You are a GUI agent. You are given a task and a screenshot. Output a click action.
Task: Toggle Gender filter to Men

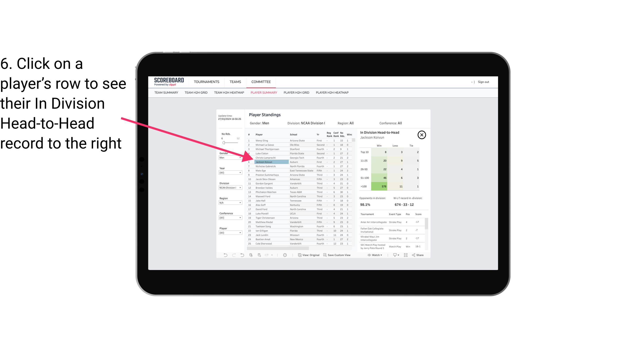click(229, 158)
